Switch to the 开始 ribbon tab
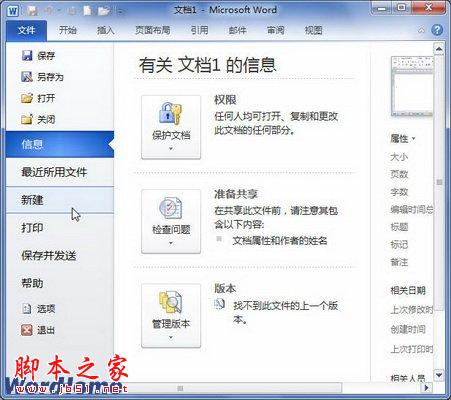451x400 pixels. pos(68,30)
